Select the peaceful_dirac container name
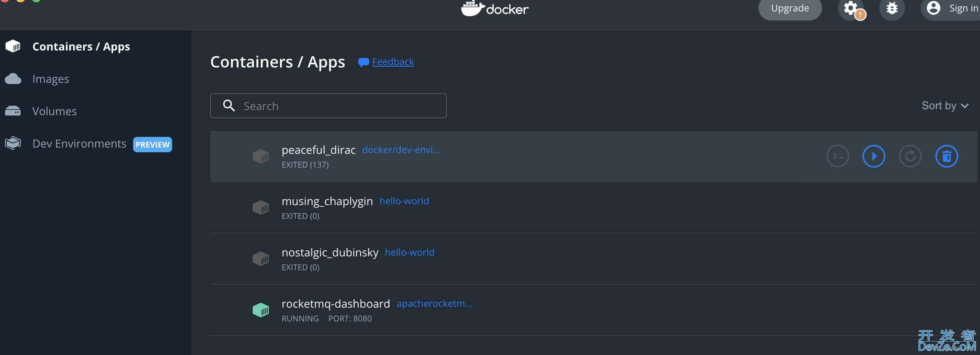Viewport: 980px width, 355px height. 319,150
